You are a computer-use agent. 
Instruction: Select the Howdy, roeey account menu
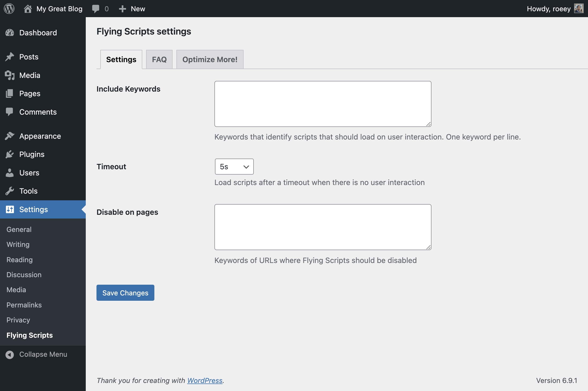point(549,9)
